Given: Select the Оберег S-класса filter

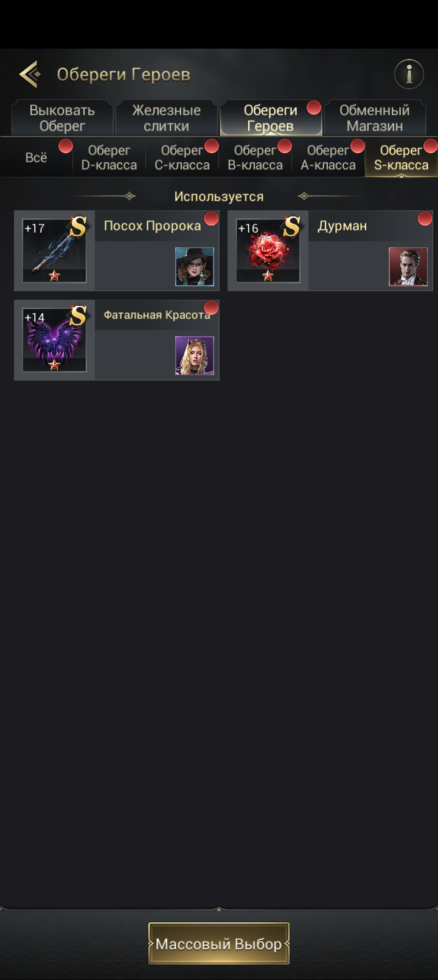Looking at the screenshot, I should [x=401, y=157].
